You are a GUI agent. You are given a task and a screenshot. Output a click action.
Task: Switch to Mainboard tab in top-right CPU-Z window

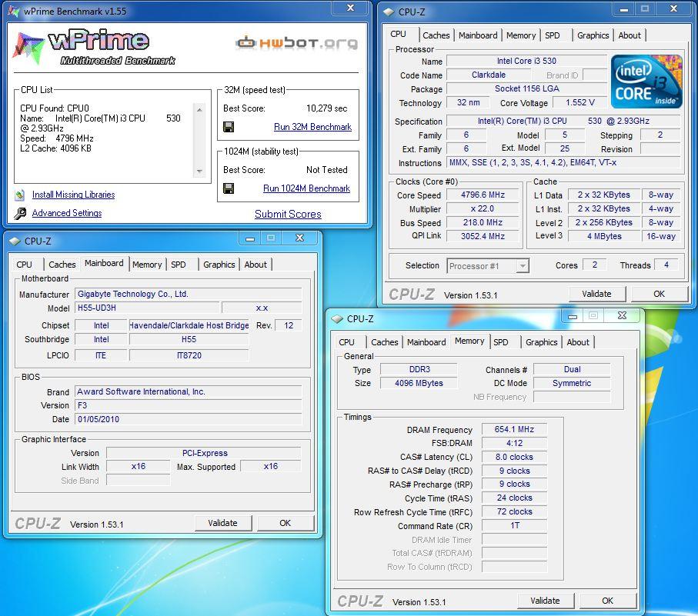click(478, 35)
